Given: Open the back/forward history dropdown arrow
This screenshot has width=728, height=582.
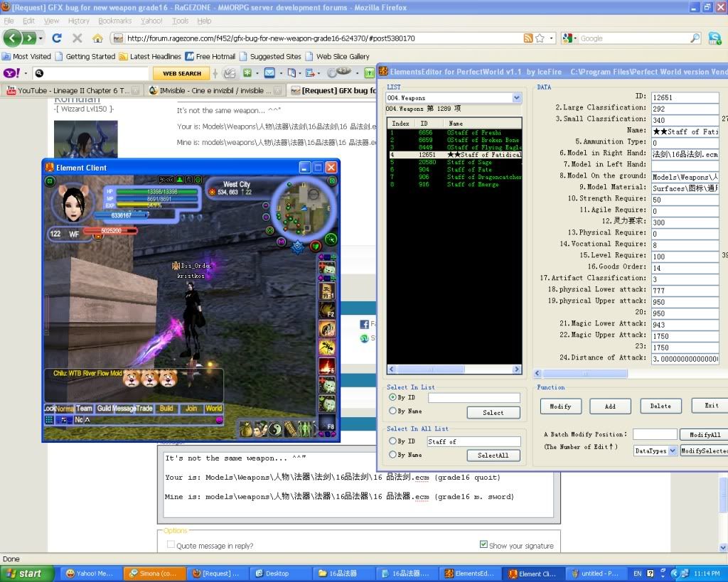Looking at the screenshot, I should (41, 38).
